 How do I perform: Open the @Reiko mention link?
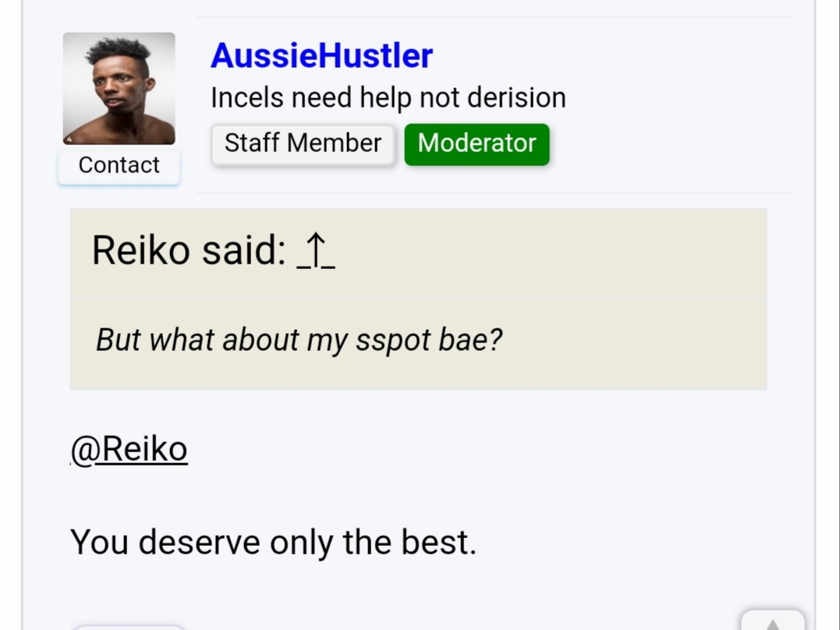(x=129, y=449)
